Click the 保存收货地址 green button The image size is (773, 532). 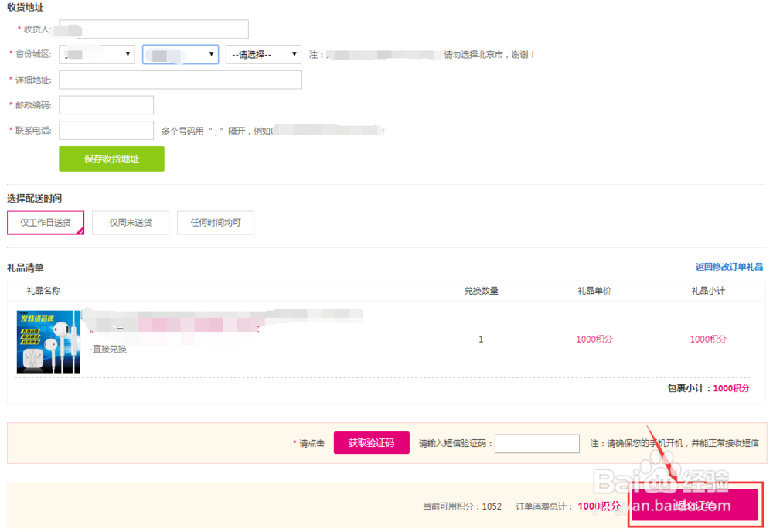pyautogui.click(x=111, y=159)
